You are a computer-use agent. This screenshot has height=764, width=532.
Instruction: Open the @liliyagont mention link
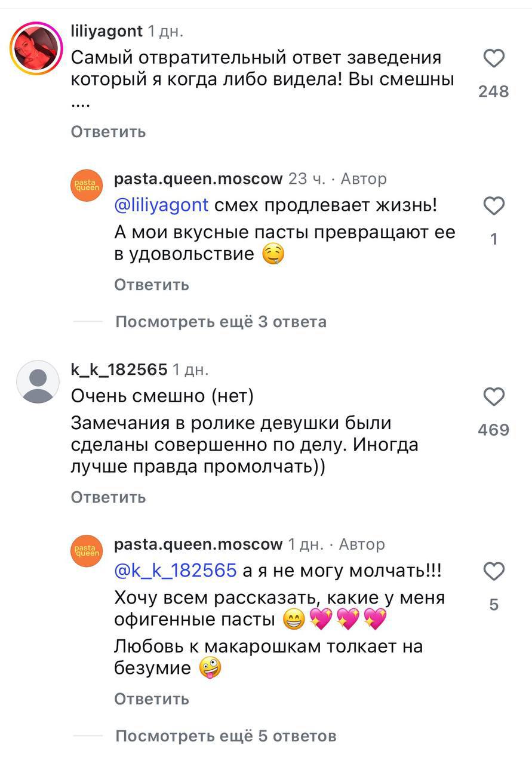(x=161, y=205)
